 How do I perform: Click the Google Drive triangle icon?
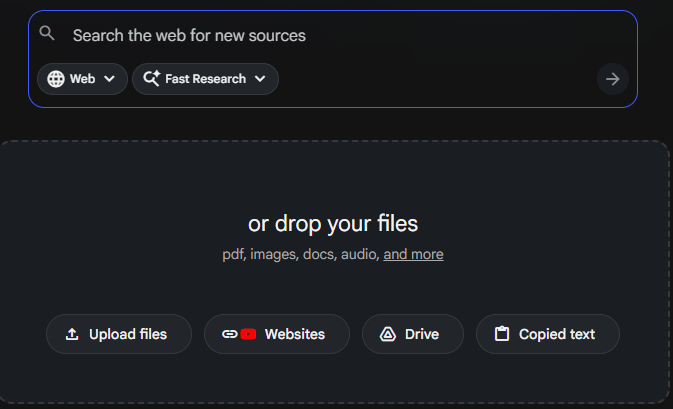point(388,334)
